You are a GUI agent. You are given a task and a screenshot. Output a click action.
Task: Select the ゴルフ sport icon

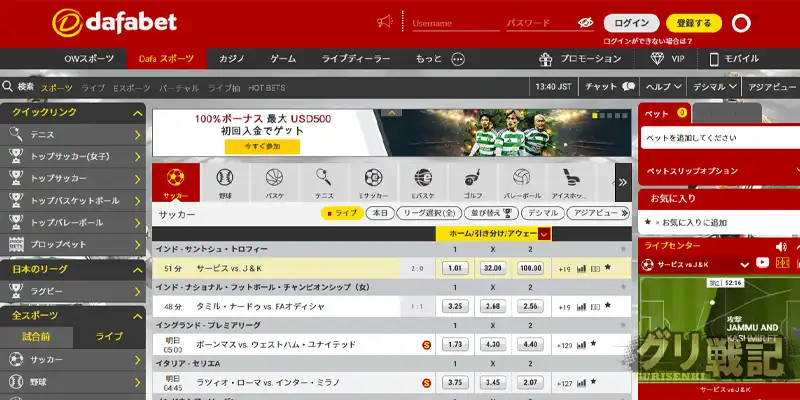(472, 183)
